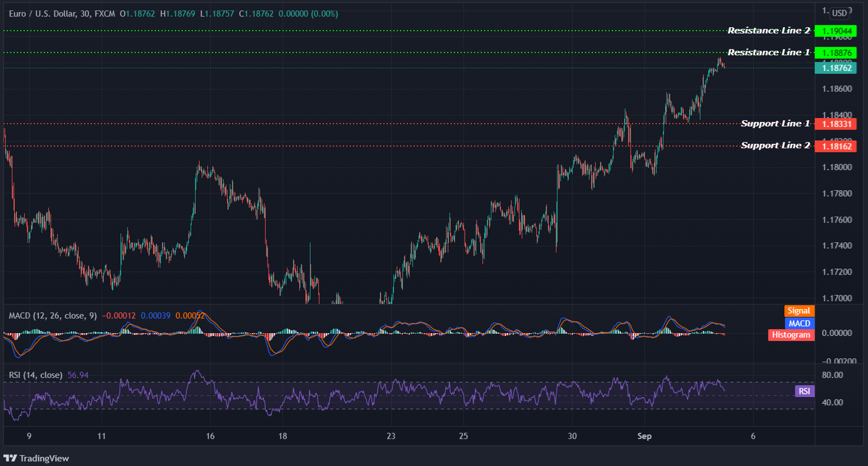Click the low price L1.18757
This screenshot has height=466, width=868.
(x=217, y=14)
